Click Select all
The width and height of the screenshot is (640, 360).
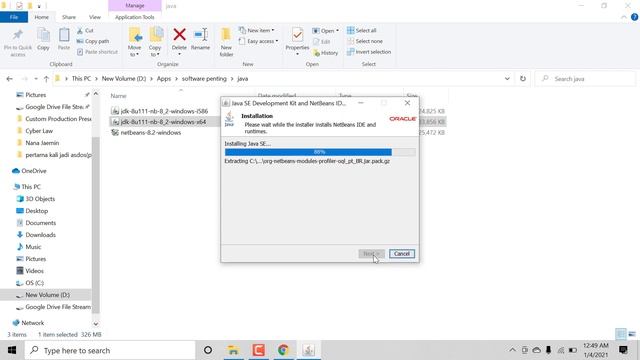362,30
